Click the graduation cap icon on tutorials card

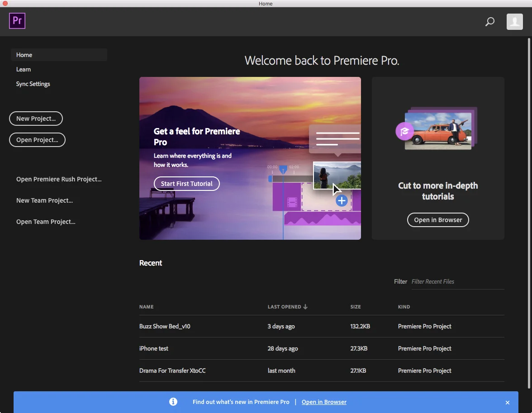[404, 131]
